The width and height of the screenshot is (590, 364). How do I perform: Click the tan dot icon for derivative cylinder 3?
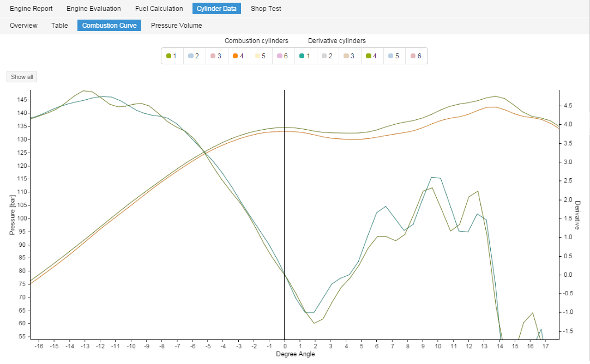point(345,56)
